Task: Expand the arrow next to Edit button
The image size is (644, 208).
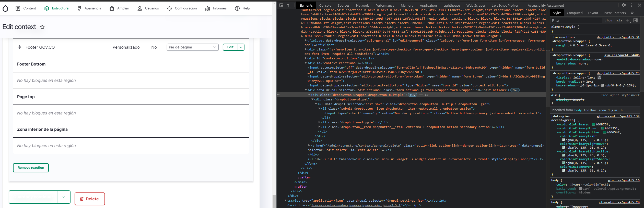Action: [x=241, y=47]
